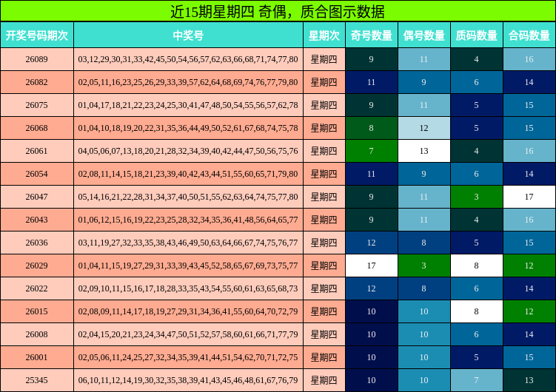The image size is (556, 392).
Task: Click prime count 3 in row 26047
Action: click(476, 197)
